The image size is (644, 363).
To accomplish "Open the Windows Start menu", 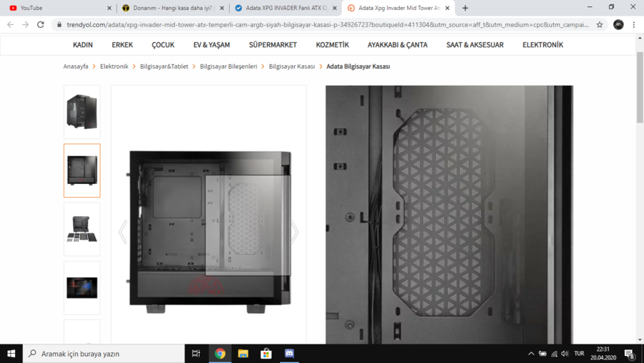I will tap(11, 354).
